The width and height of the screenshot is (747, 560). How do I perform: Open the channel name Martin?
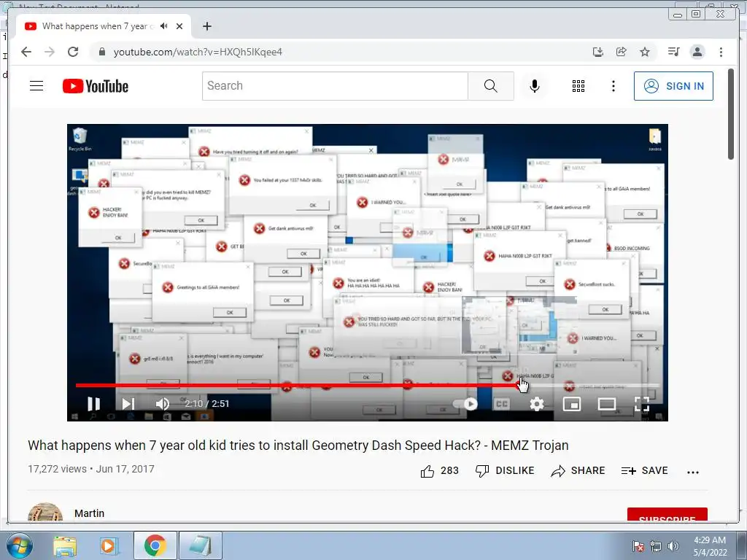(89, 513)
